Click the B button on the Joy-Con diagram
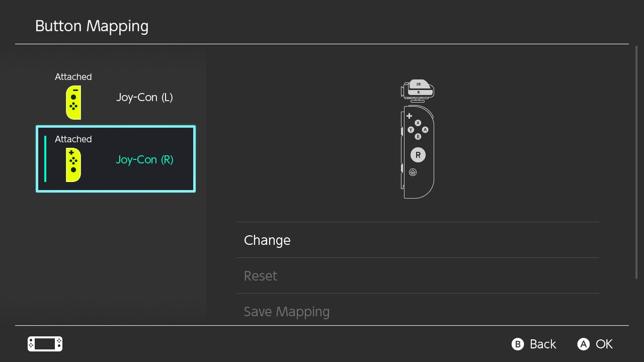 [x=418, y=136]
